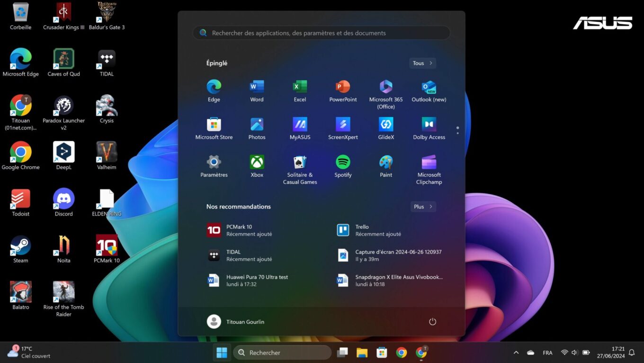The height and width of the screenshot is (363, 644).
Task: Open GlideX app
Action: (386, 128)
